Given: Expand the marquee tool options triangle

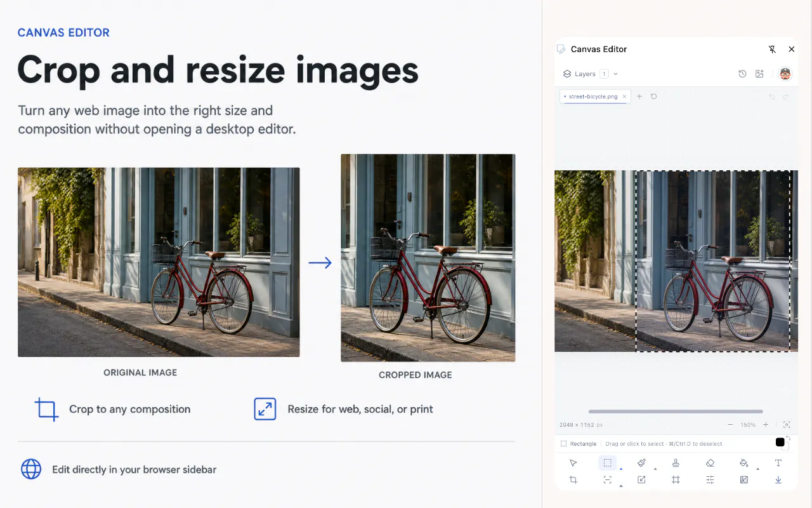Looking at the screenshot, I should (x=621, y=469).
